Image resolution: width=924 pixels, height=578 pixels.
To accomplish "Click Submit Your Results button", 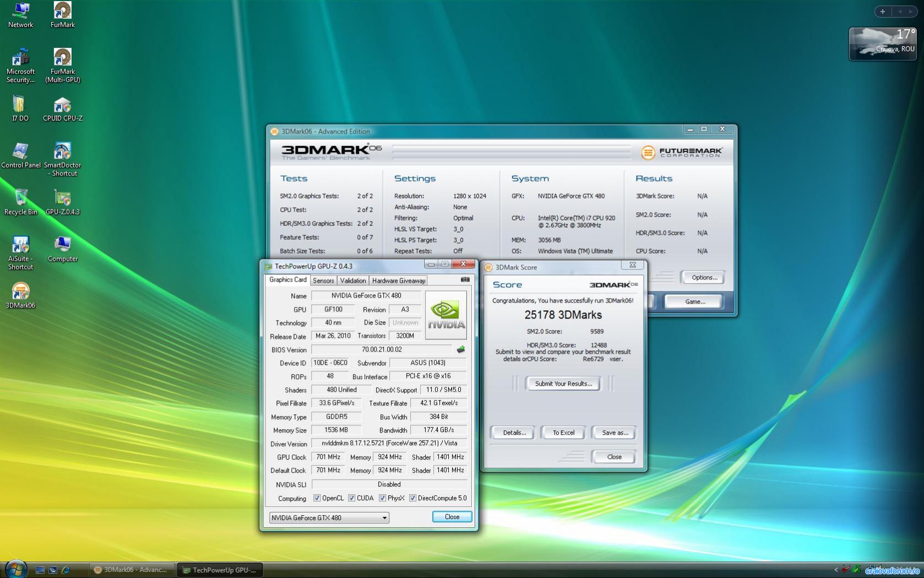I will point(563,383).
